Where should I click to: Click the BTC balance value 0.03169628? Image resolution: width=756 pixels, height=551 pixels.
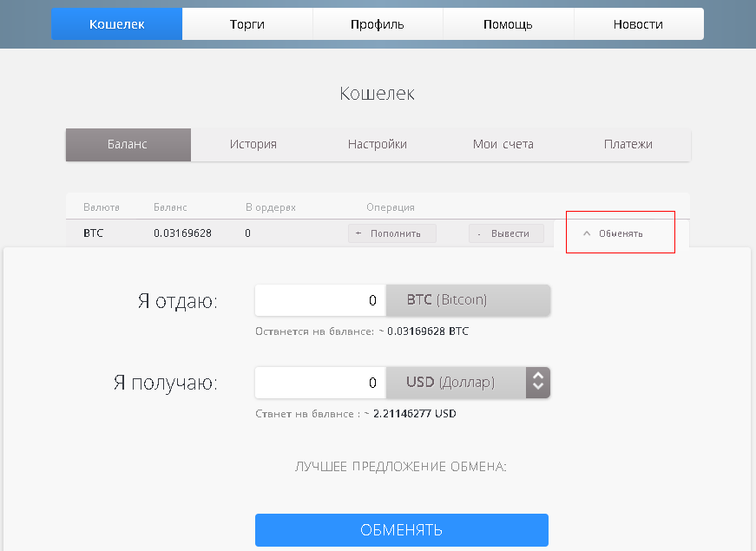pos(183,233)
